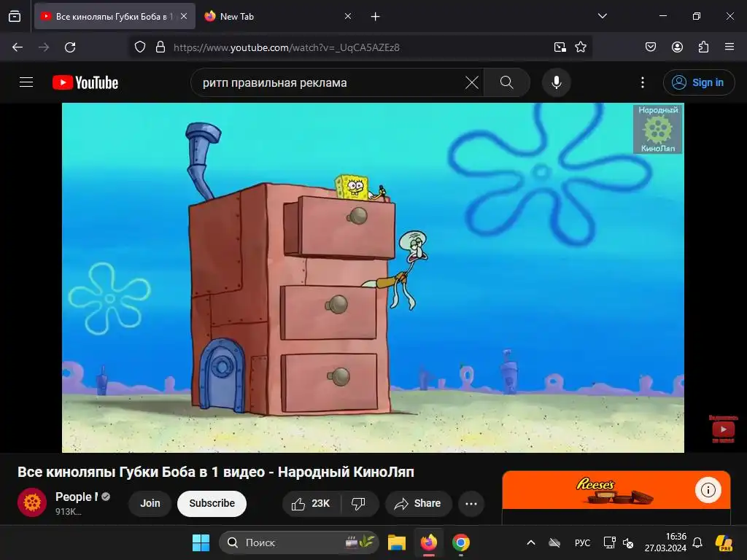The image size is (747, 560).
Task: Launch Google Chrome from the taskbar
Action: (x=461, y=542)
